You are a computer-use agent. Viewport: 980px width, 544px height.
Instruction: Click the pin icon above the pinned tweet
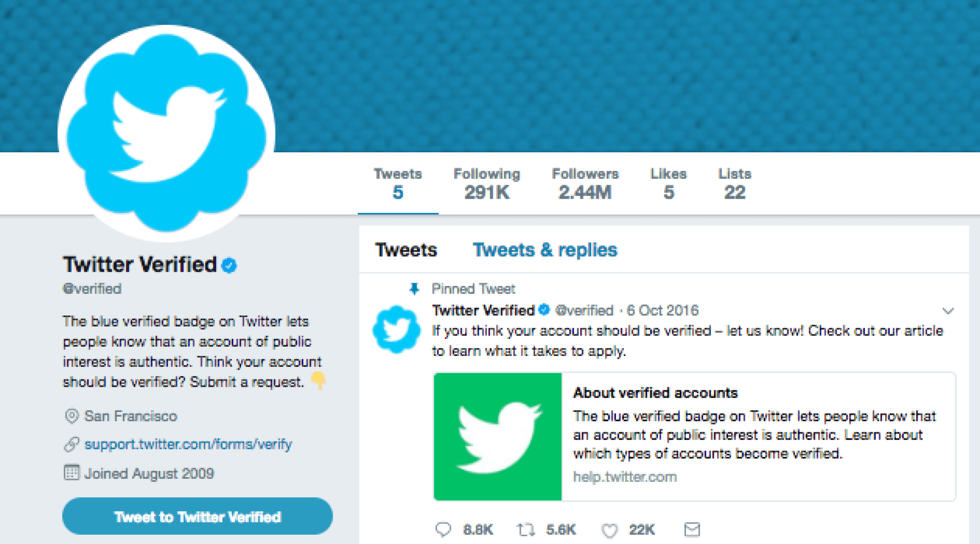pos(414,289)
